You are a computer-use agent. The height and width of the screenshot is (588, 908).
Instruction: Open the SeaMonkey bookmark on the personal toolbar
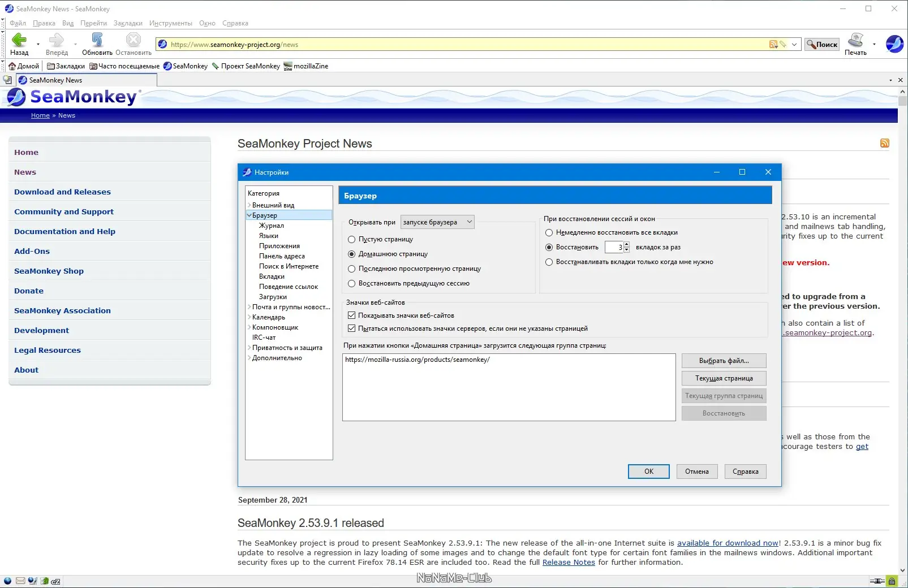186,66
